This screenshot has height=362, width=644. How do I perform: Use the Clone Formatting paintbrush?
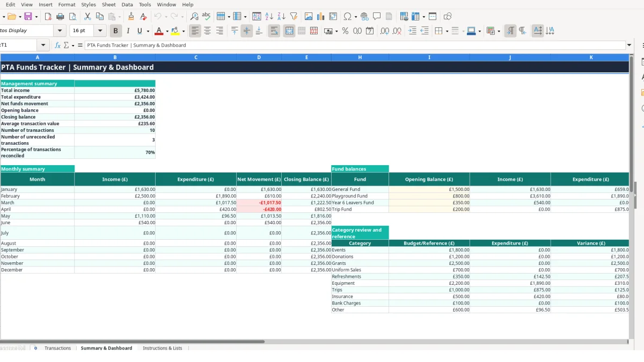pyautogui.click(x=131, y=17)
